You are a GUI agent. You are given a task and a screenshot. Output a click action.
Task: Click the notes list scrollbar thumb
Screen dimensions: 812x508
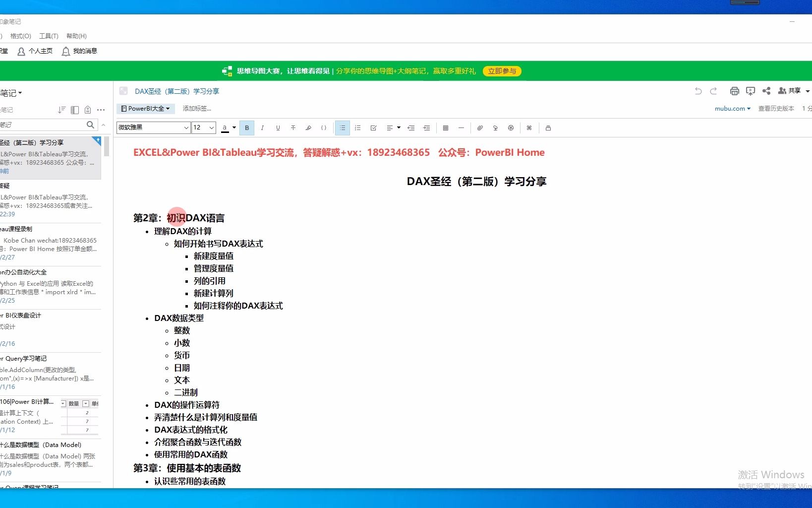point(107,147)
